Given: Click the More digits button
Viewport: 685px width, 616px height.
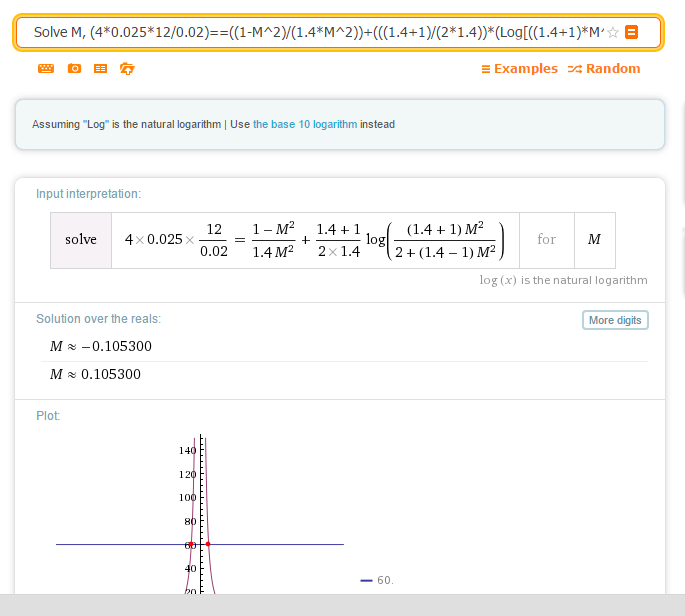Looking at the screenshot, I should click(x=615, y=320).
